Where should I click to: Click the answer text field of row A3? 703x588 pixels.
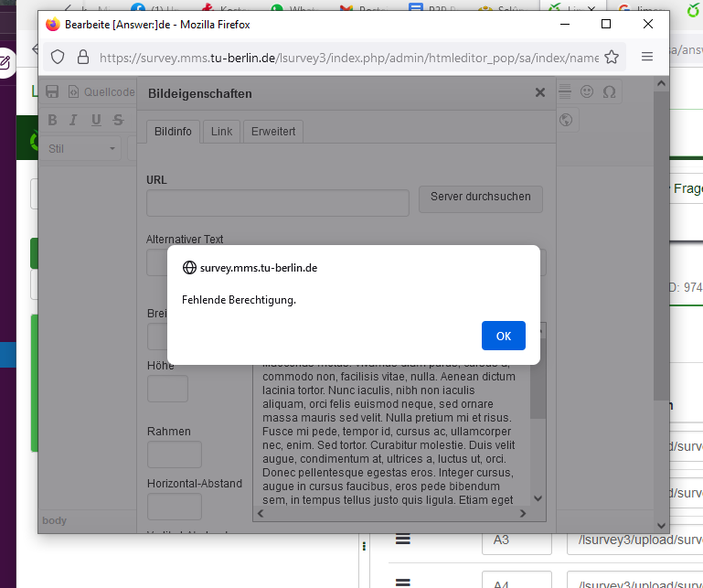click(x=634, y=540)
